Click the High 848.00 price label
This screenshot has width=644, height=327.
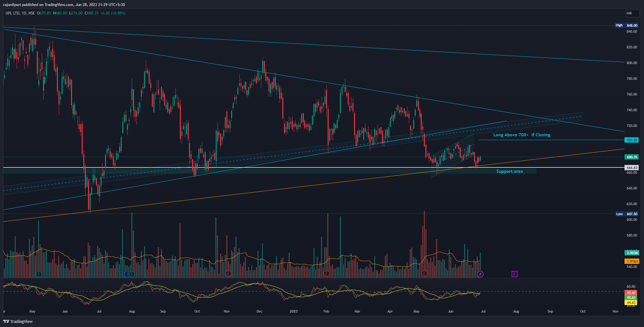tap(627, 25)
